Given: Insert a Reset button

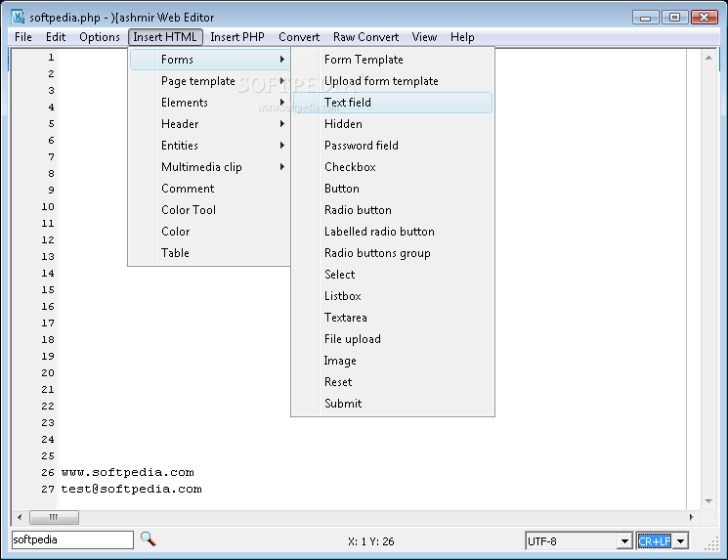Looking at the screenshot, I should 393,382.
